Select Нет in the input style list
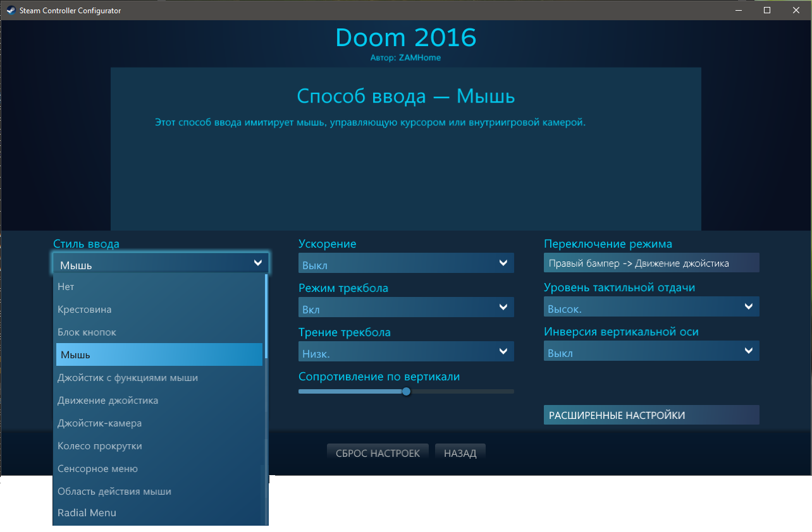This screenshot has width=812, height=532. point(159,287)
